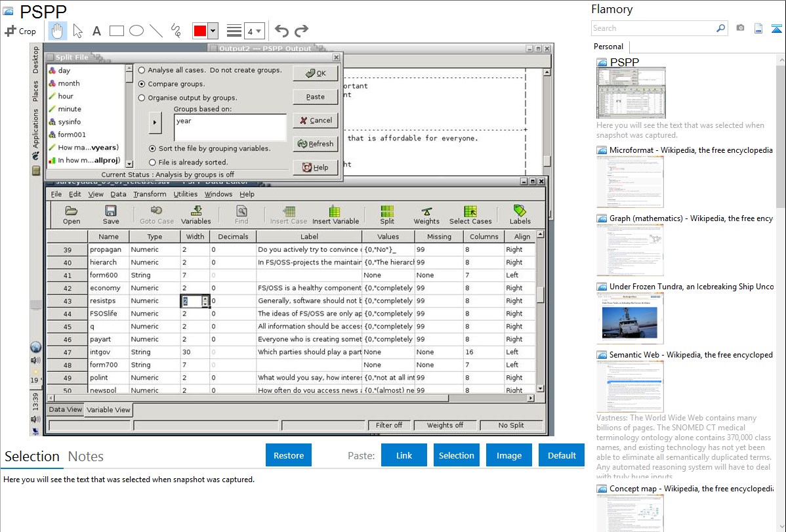
Task: Choose the text annotation tool
Action: point(96,31)
